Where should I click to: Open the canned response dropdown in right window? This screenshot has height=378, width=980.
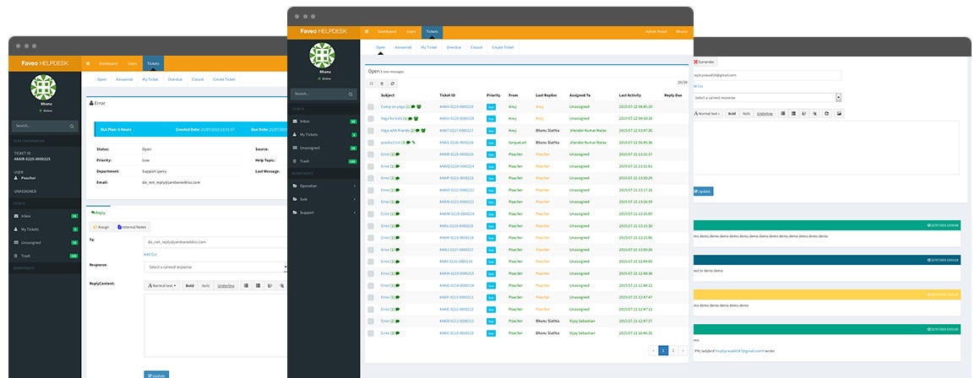[x=767, y=97]
